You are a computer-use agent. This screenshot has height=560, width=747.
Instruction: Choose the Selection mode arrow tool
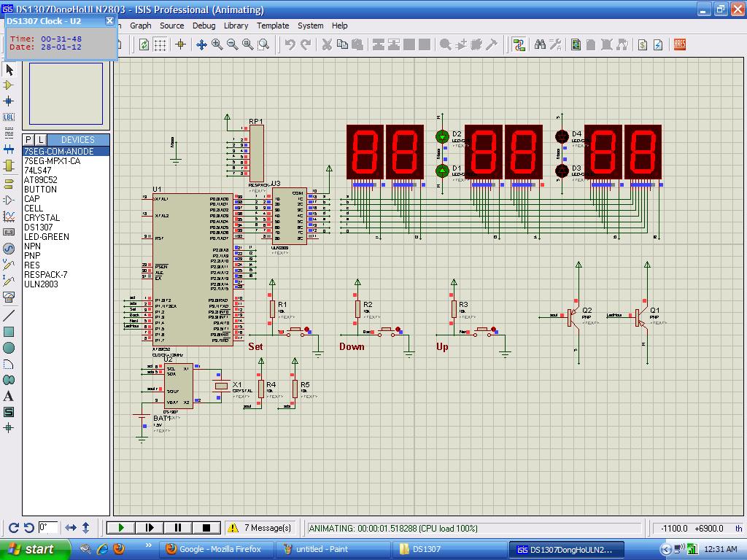[x=9, y=70]
